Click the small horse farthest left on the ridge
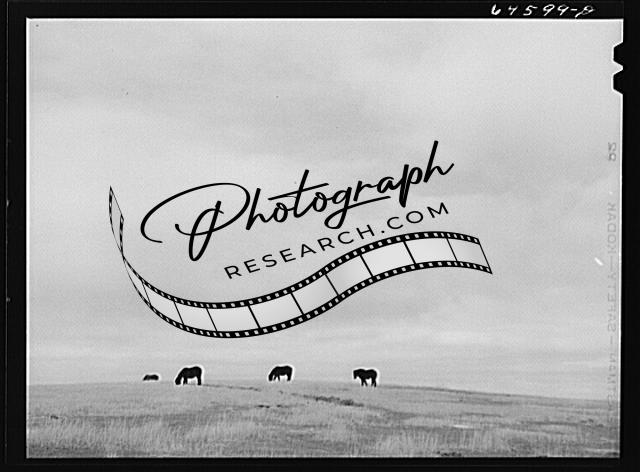 [151, 377]
